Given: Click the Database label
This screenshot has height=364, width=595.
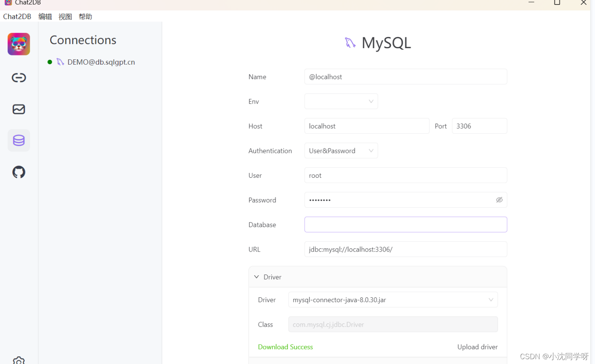Looking at the screenshot, I should tap(262, 225).
